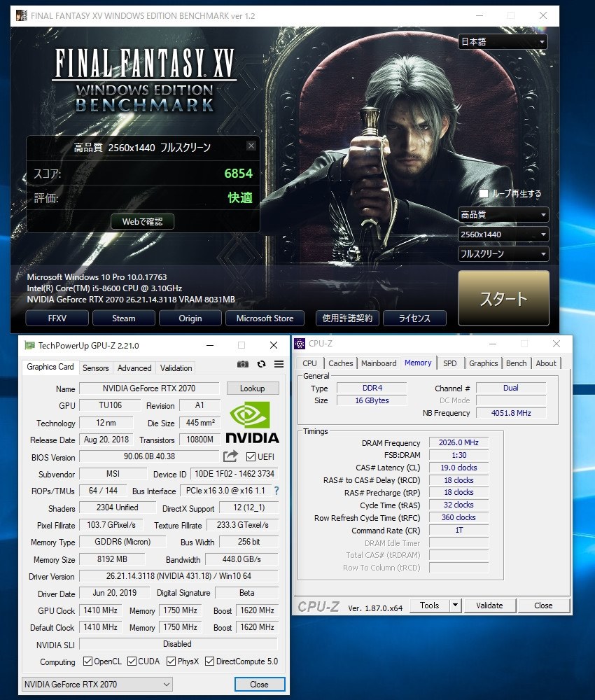
Task: Open the SPD tab in CPU-Z
Action: [450, 363]
